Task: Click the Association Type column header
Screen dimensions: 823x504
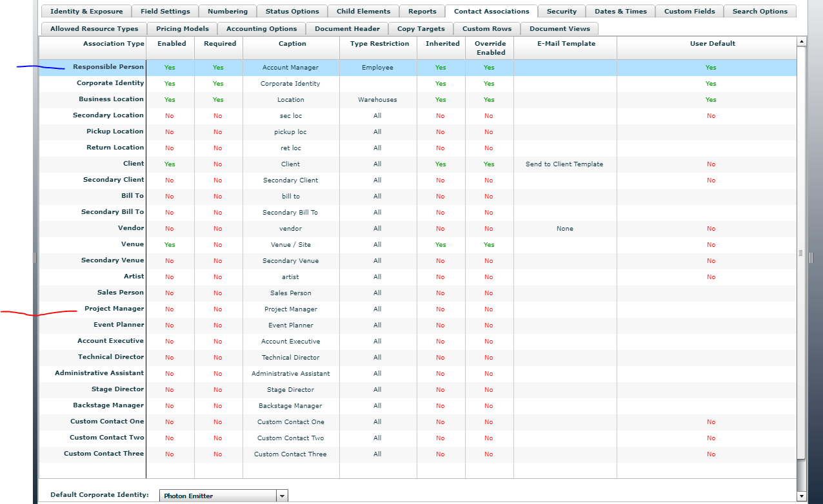Action: tap(114, 44)
